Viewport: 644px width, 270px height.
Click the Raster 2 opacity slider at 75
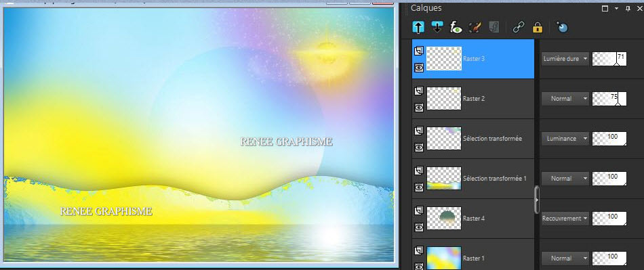pos(609,99)
